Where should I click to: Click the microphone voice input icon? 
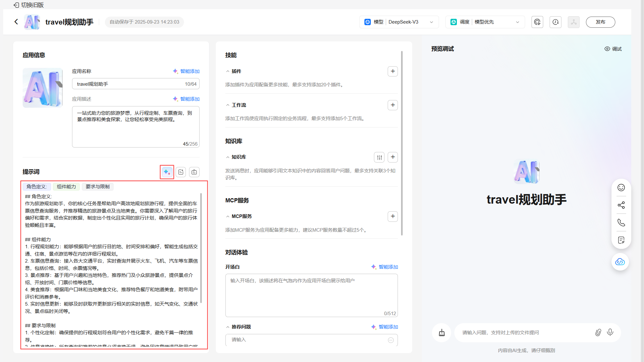pos(610,332)
